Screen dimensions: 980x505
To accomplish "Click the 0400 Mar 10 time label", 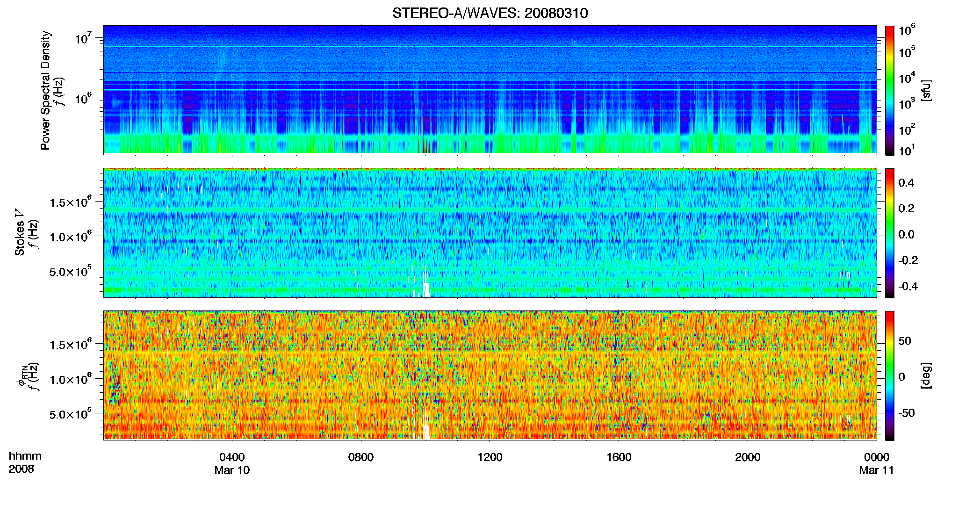I will coord(232,463).
